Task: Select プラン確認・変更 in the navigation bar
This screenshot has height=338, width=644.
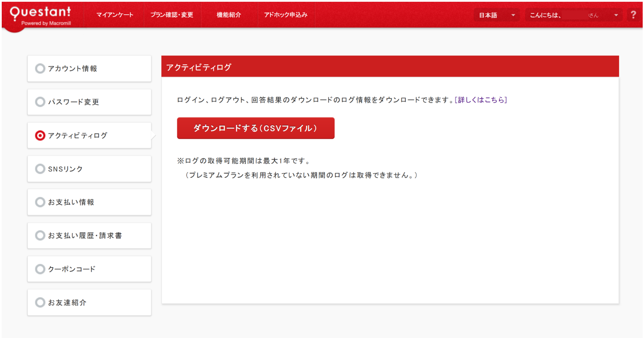Action: [x=173, y=14]
